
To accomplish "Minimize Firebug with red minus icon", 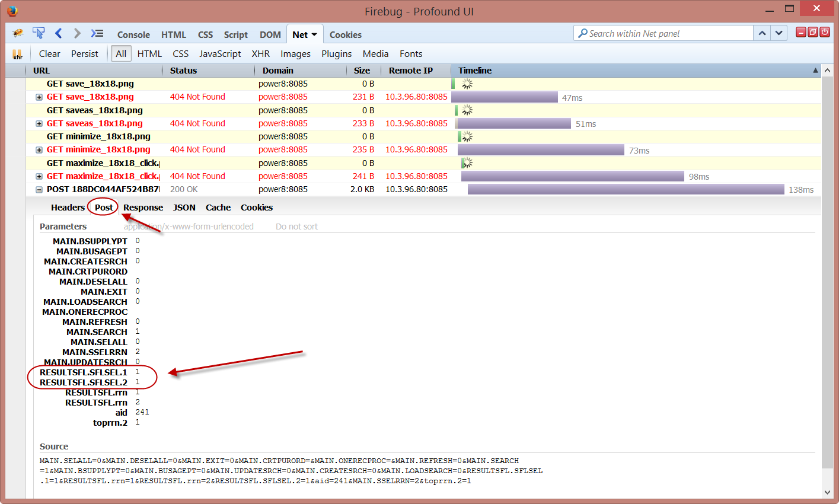I will [x=800, y=32].
